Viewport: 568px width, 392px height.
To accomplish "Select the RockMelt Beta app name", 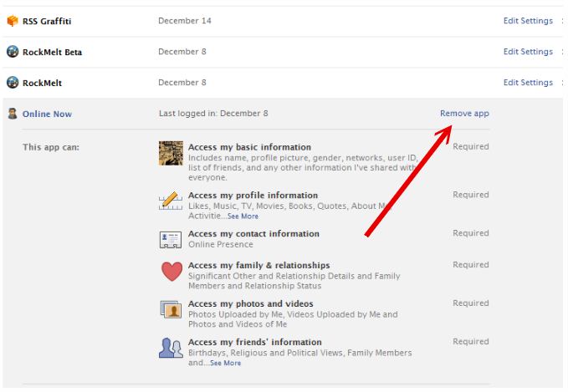I will [52, 52].
